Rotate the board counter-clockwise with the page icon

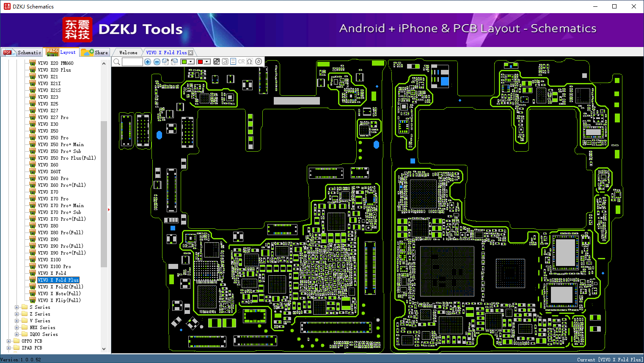(174, 62)
